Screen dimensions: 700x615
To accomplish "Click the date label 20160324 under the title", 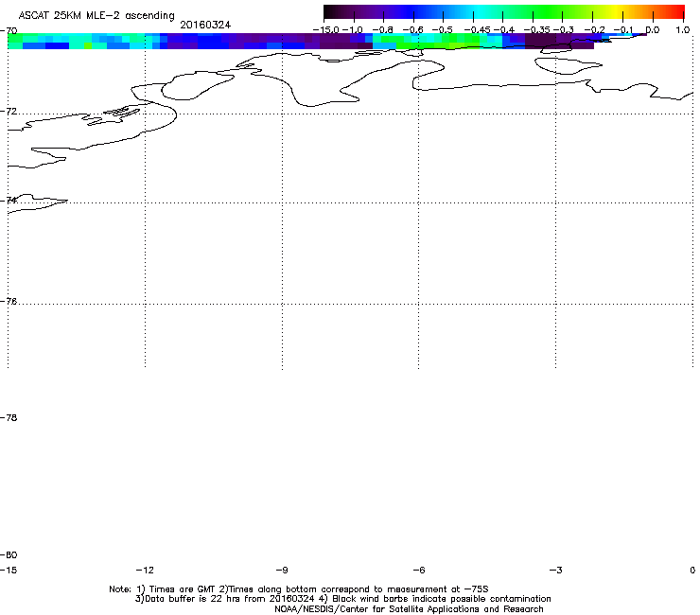I will click(x=205, y=25).
